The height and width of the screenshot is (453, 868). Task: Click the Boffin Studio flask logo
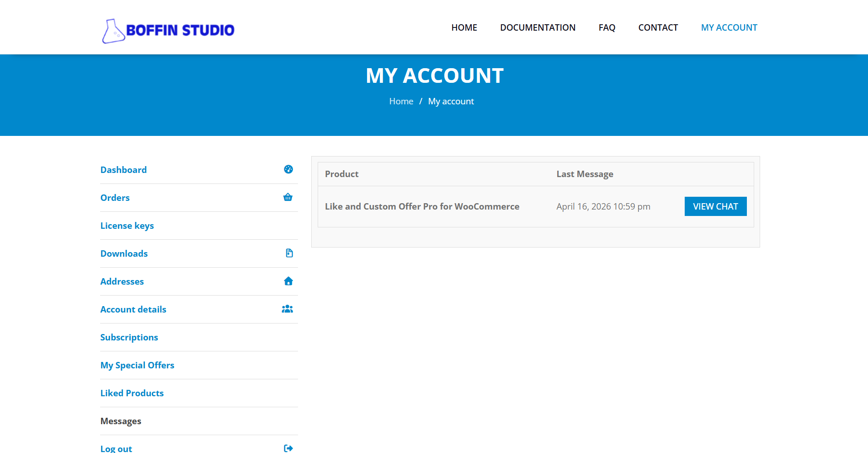(113, 31)
